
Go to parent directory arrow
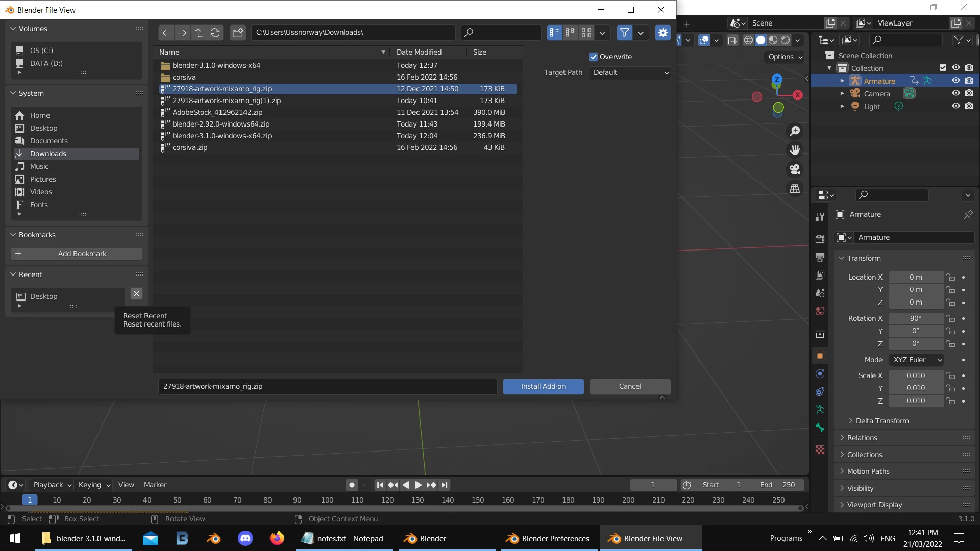coord(199,33)
